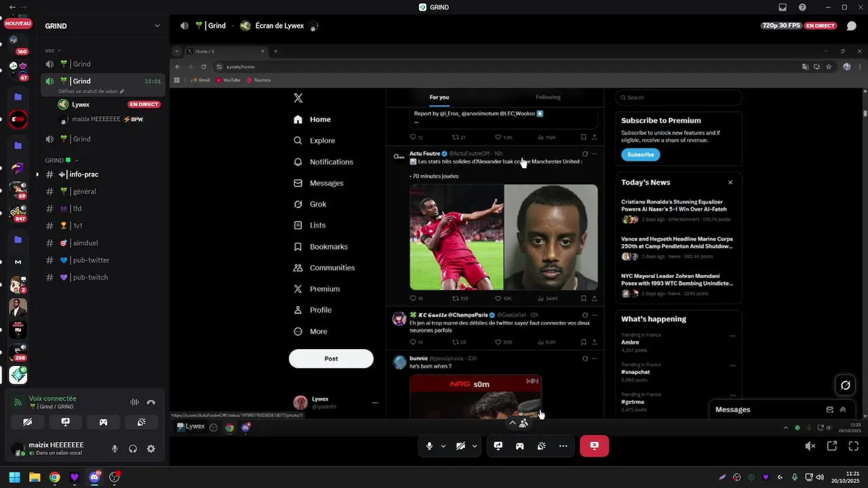Open the Discord help question-mark icon
This screenshot has height=488, width=868.
tap(803, 7)
